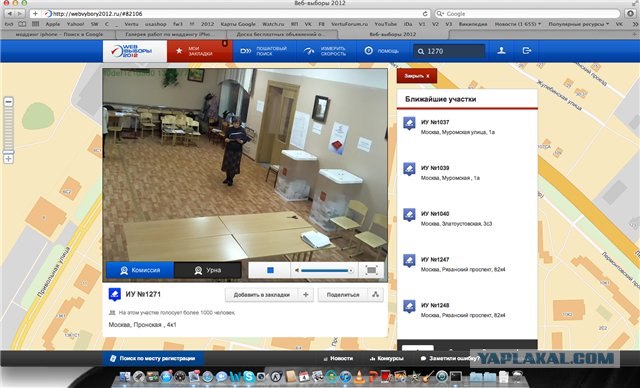Click the plus icon beside Добавить в закладки
The image size is (640, 388).
coord(306,295)
